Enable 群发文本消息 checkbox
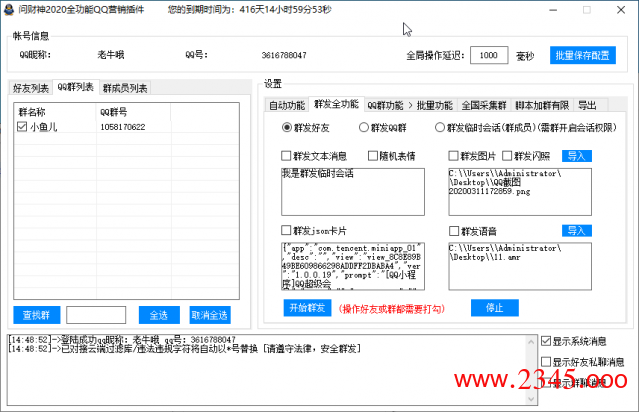 286,156
